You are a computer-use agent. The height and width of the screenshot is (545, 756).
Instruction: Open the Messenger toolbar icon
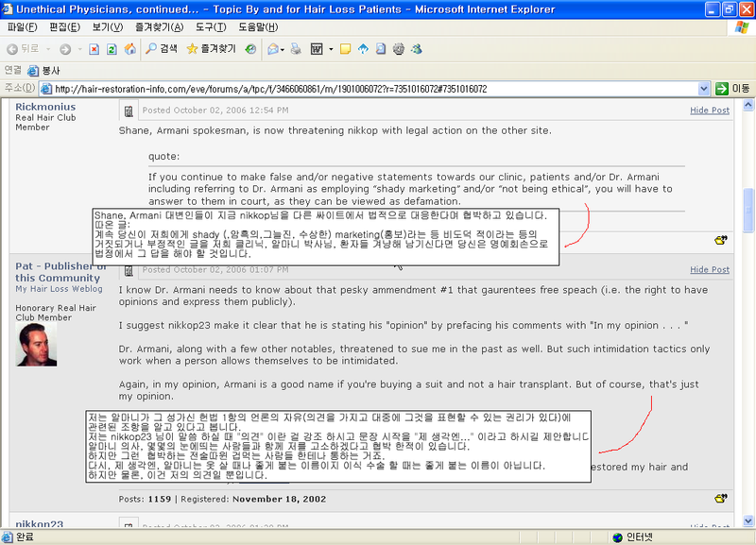click(417, 49)
